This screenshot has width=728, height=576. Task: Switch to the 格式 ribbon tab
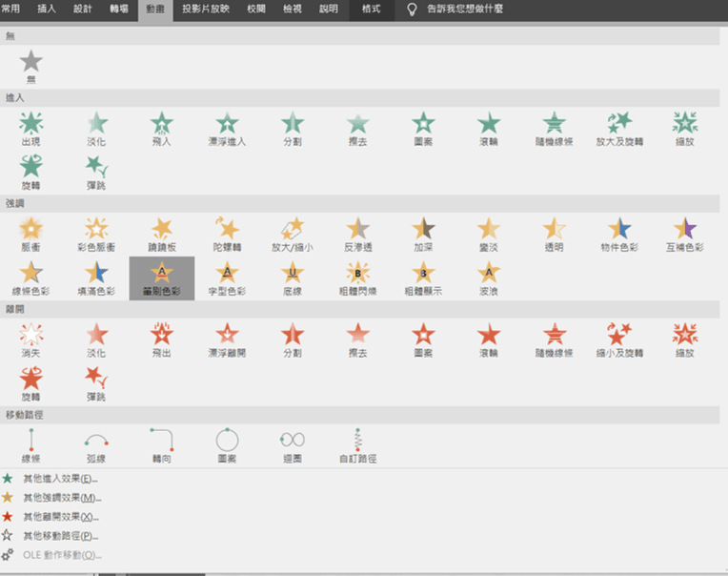pos(372,9)
